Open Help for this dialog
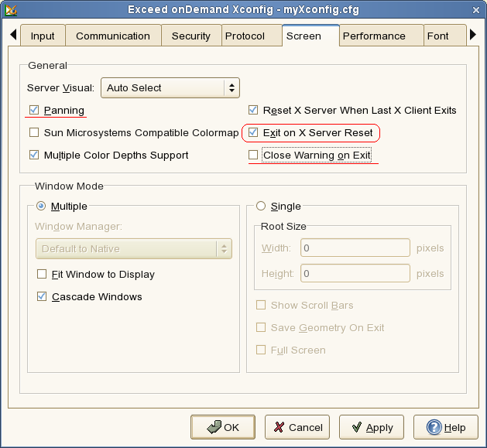Image resolution: width=487 pixels, height=448 pixels. pos(445,427)
